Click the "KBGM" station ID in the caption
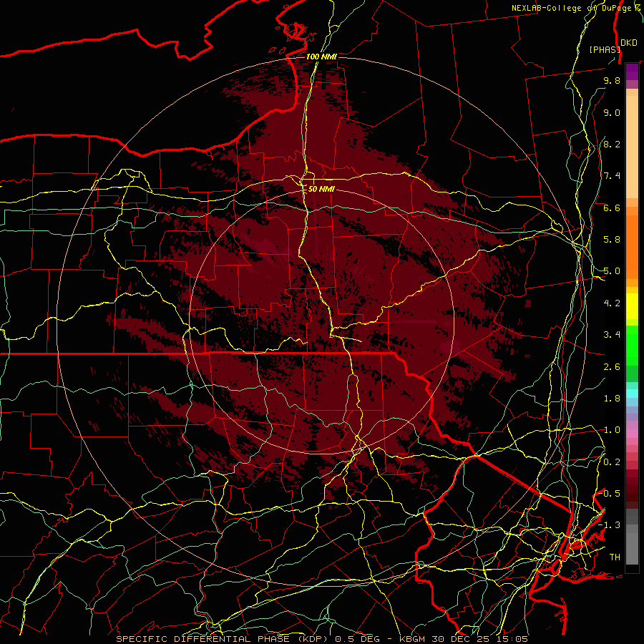 [413, 639]
